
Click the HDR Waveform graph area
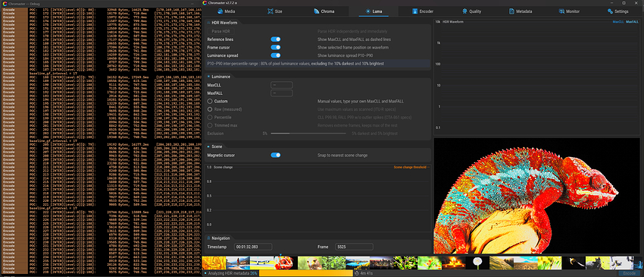coord(537,77)
